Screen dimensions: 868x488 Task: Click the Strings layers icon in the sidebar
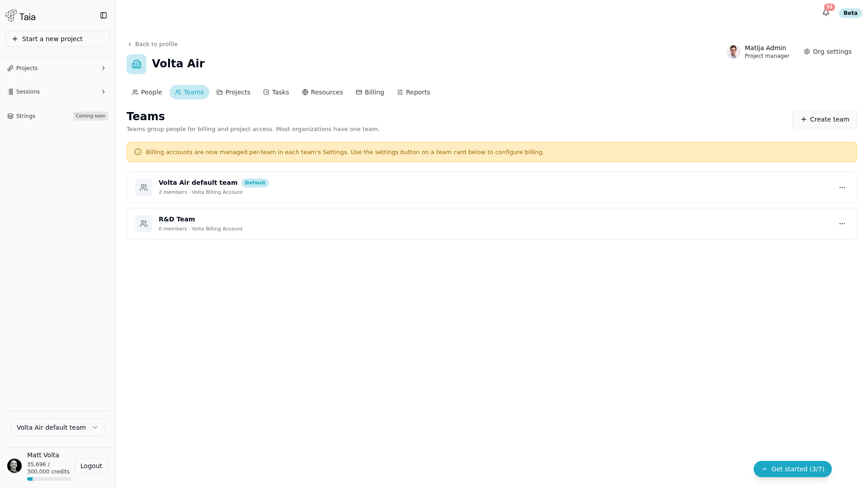pos(10,116)
